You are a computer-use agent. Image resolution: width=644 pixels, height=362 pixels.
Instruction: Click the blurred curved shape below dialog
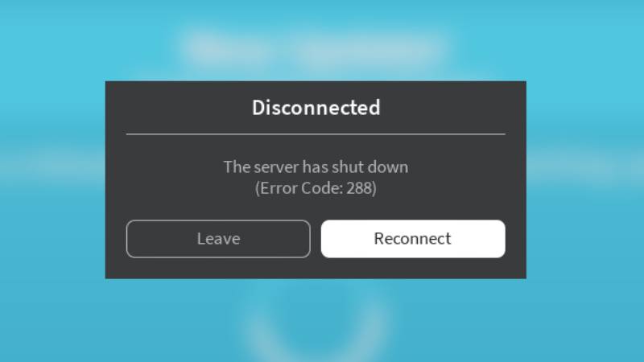click(x=316, y=324)
